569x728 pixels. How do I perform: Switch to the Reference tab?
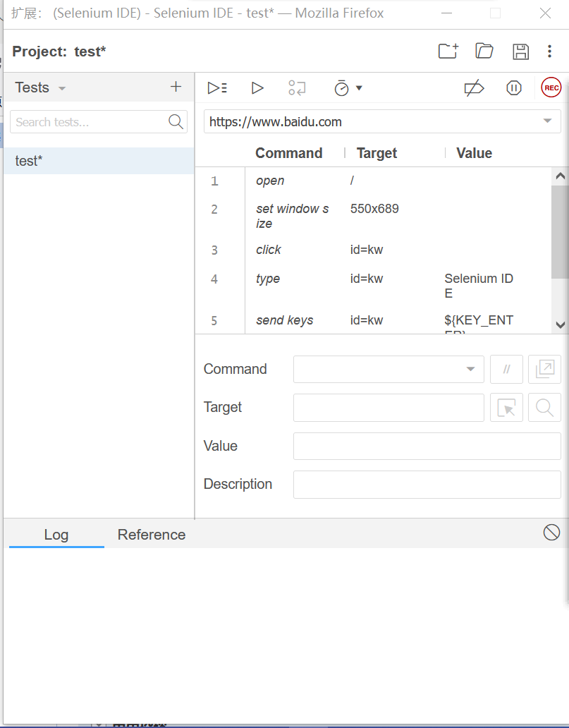tap(152, 535)
